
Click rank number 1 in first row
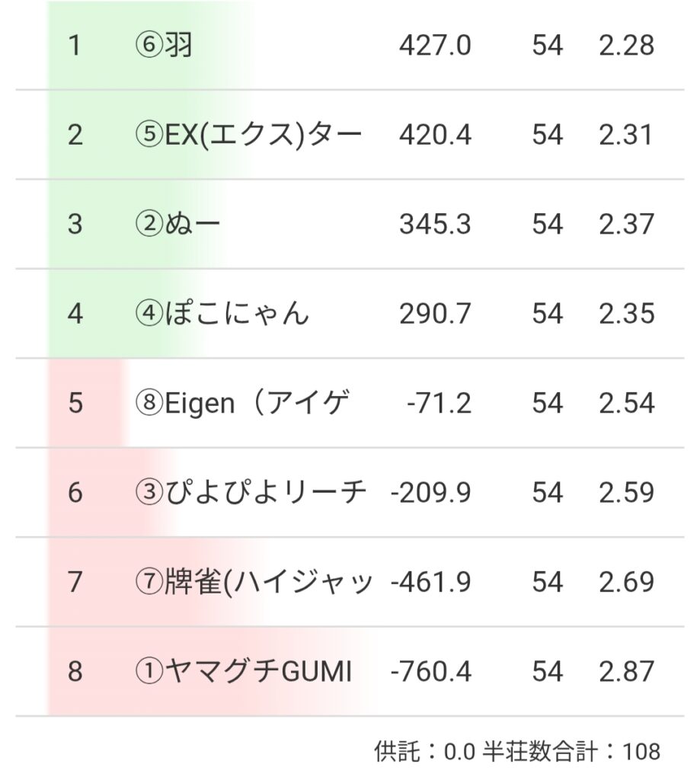point(74,46)
